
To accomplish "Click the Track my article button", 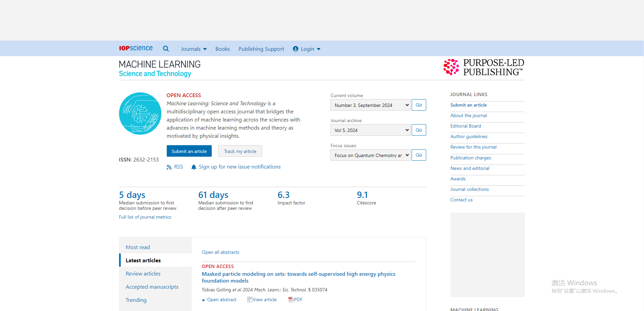I will pos(240,151).
